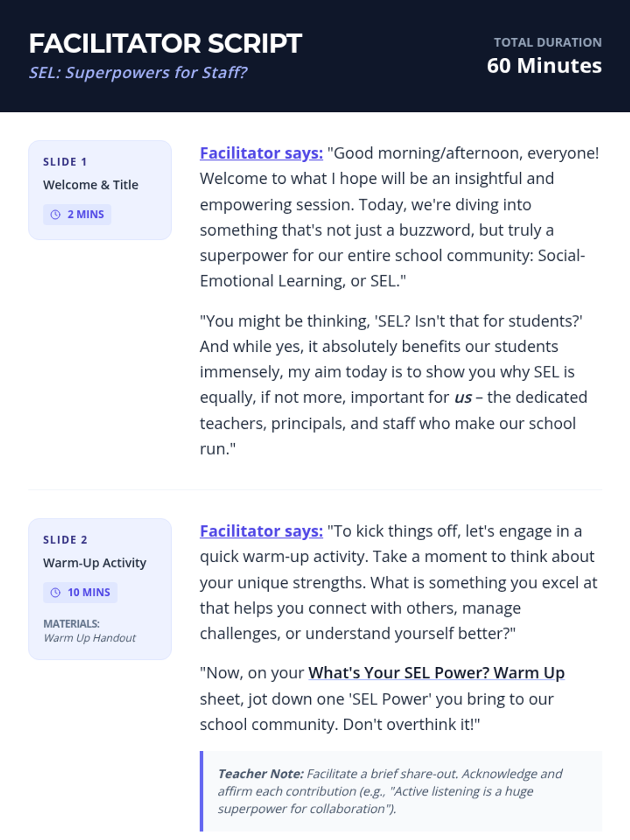The height and width of the screenshot is (840, 630).
Task: Select the Warm-Up Activity slide name
Action: (x=94, y=563)
